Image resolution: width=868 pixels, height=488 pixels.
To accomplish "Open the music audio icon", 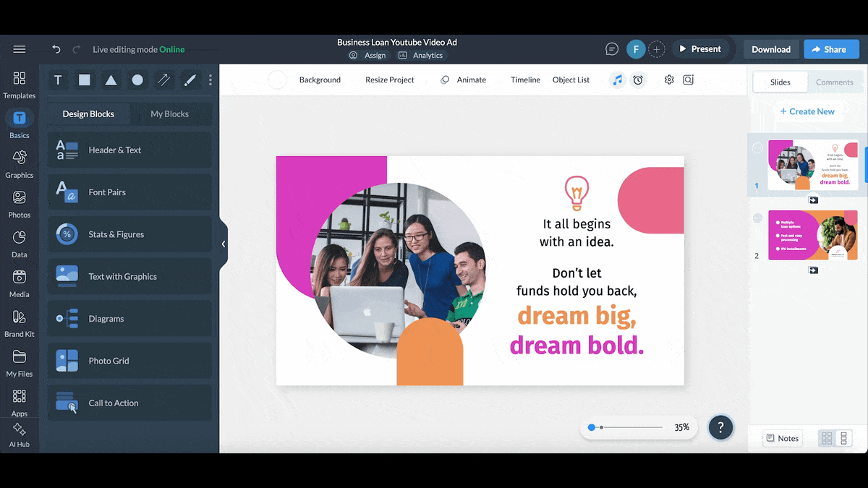I will [617, 80].
